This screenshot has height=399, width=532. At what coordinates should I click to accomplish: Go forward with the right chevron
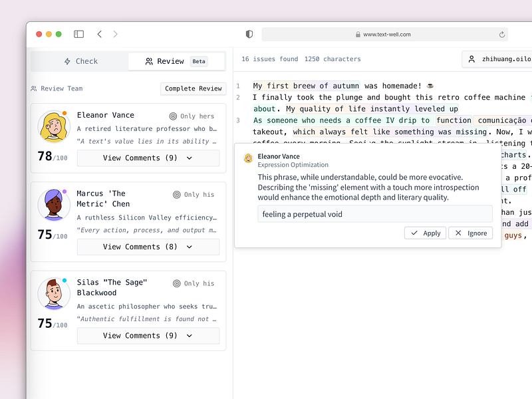[115, 34]
